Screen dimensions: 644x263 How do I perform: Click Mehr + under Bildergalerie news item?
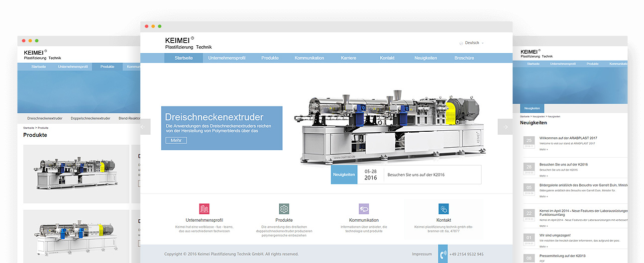coord(543,196)
